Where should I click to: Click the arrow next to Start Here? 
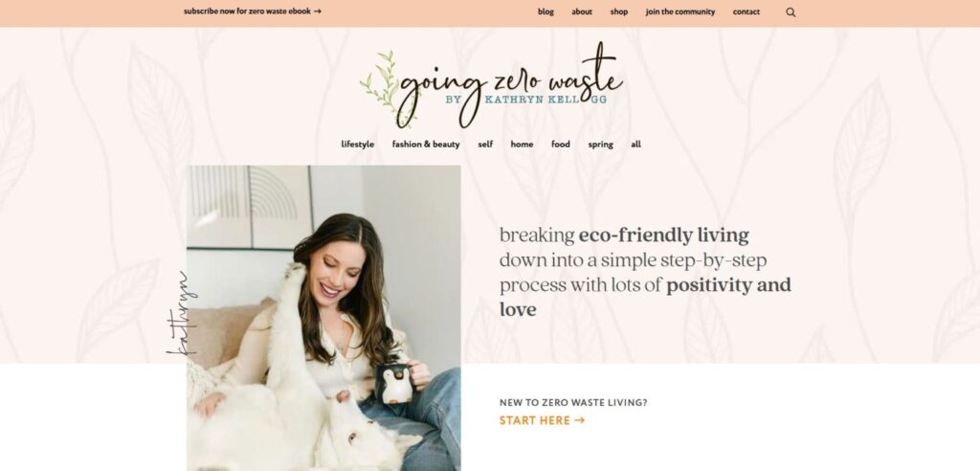coord(579,420)
